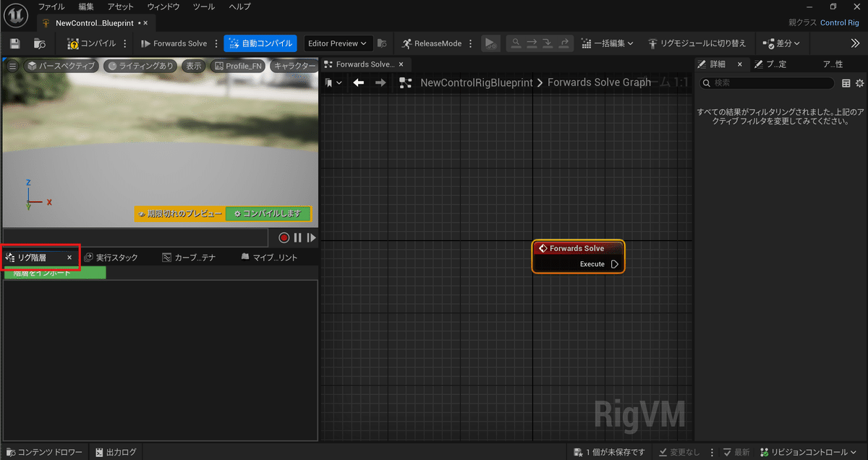Click the Profile_FN preview profile button
The width and height of the screenshot is (868, 460).
click(238, 66)
